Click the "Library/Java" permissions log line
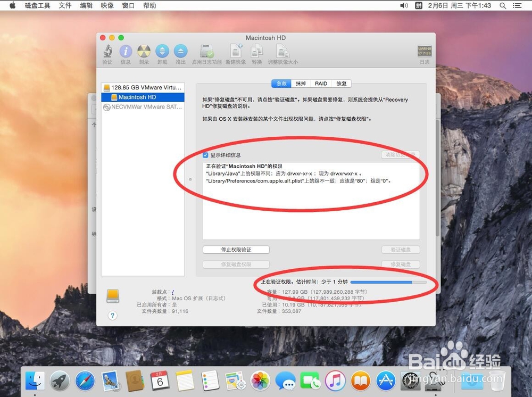532x397 pixels. (x=284, y=173)
